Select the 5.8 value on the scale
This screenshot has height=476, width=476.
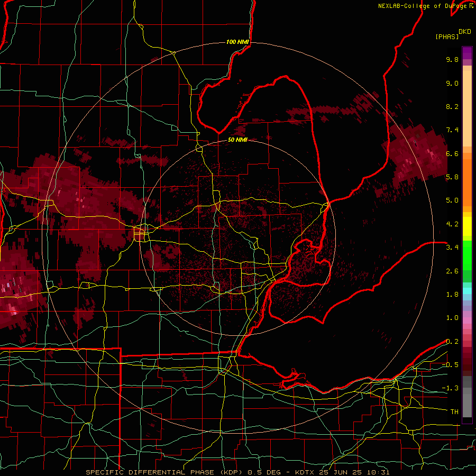click(x=452, y=177)
